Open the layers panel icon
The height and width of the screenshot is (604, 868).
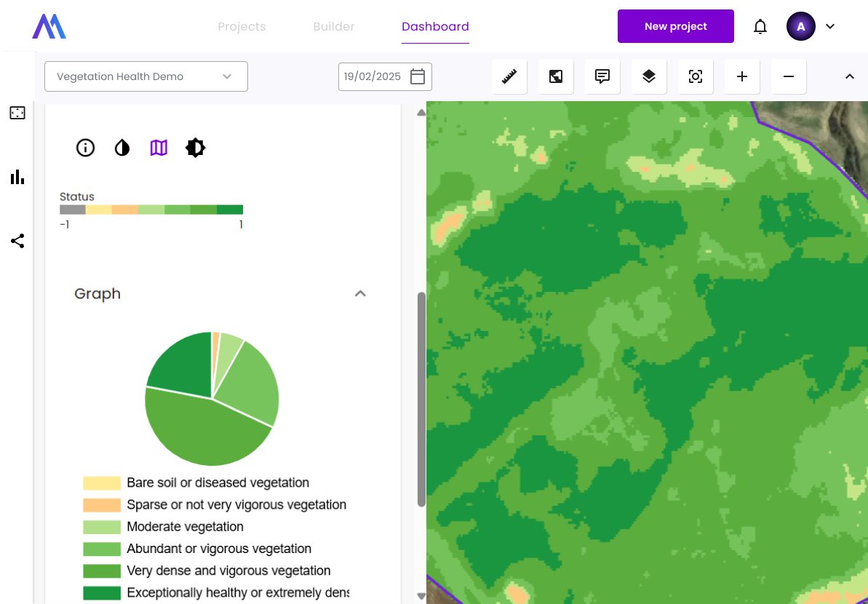[649, 76]
